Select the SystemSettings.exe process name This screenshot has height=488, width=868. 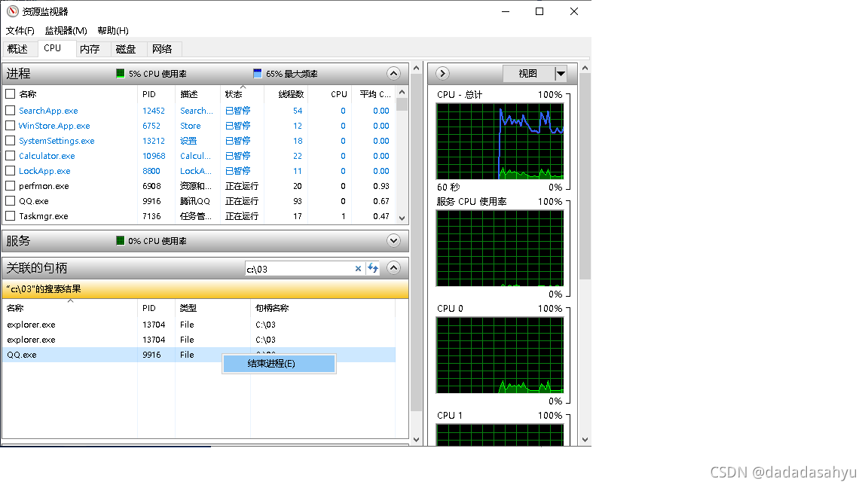coord(57,141)
